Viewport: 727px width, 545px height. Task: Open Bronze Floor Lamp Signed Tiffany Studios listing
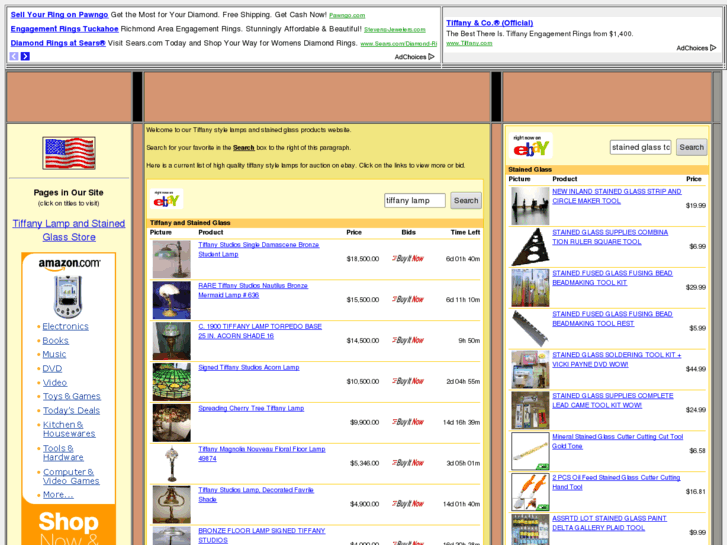pyautogui.click(x=261, y=535)
